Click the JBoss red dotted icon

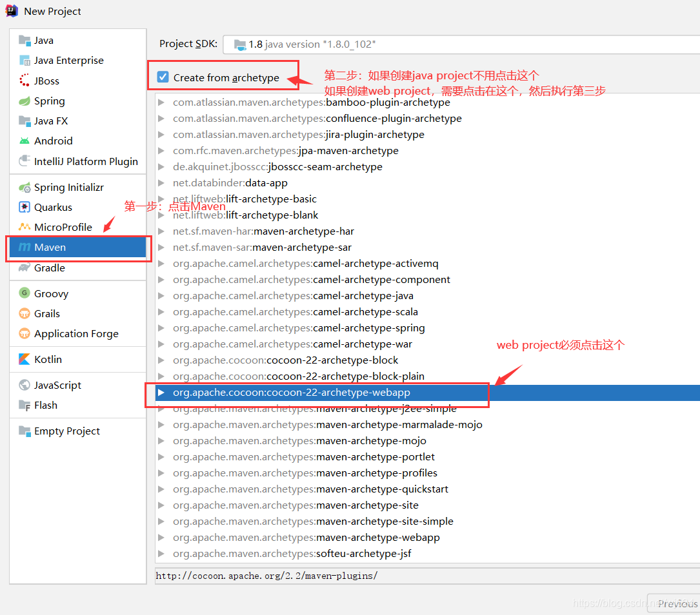click(x=25, y=81)
